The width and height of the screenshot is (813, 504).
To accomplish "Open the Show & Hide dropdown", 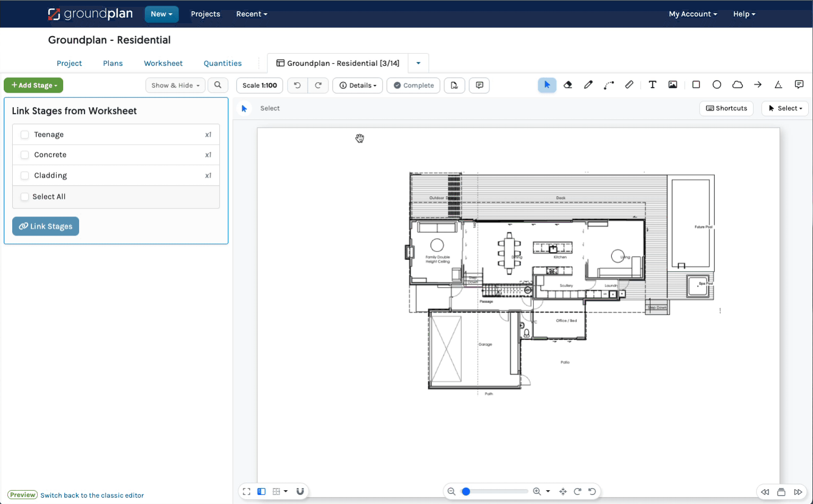I will pyautogui.click(x=175, y=85).
